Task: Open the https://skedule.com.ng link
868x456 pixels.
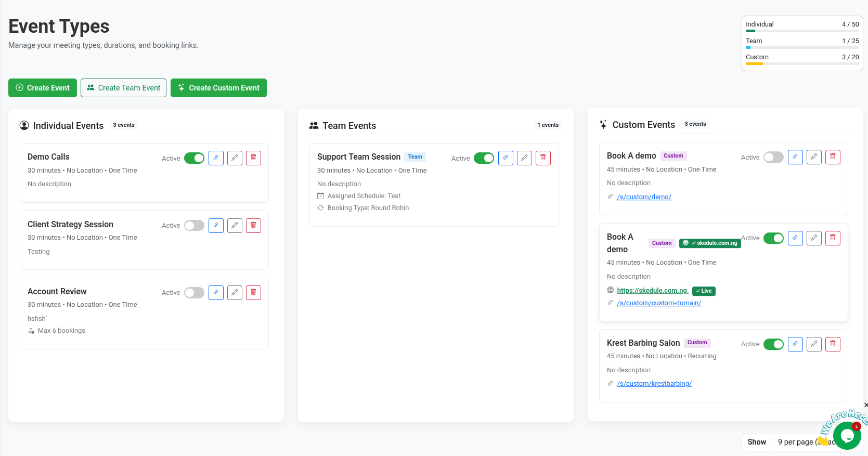Action: [x=652, y=291]
